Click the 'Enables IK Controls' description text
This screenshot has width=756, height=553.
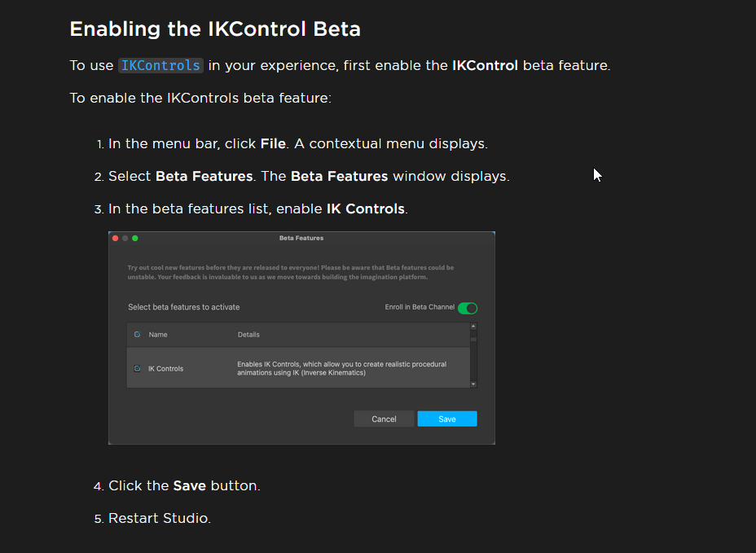pyautogui.click(x=342, y=368)
